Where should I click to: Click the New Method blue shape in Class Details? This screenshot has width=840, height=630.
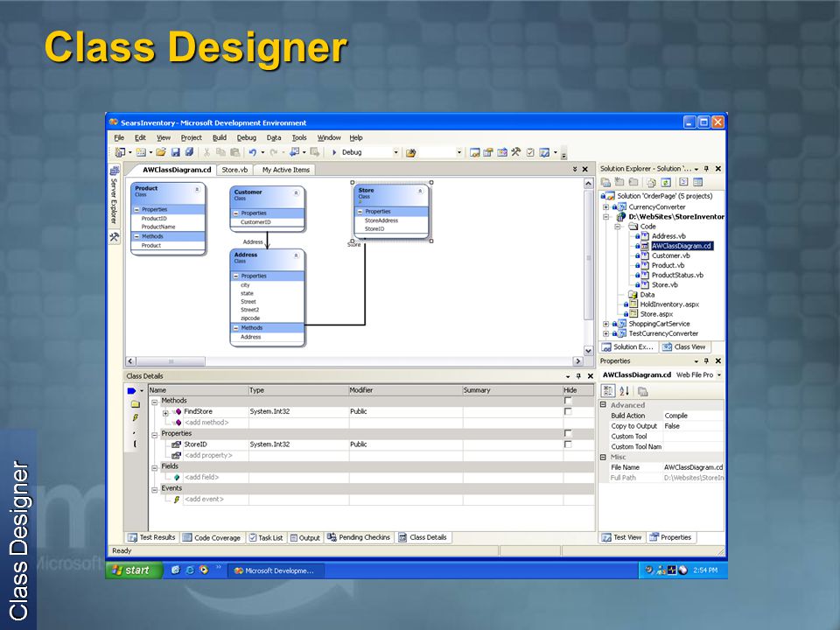132,390
